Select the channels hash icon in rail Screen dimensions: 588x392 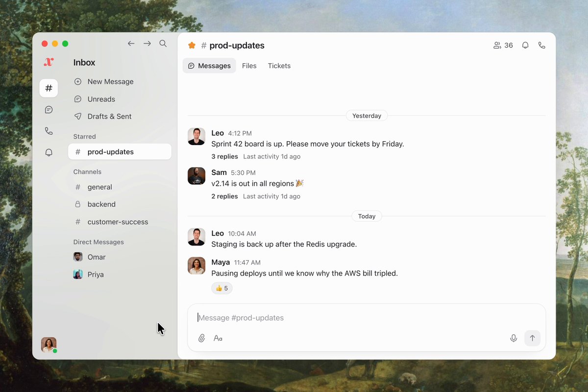(49, 88)
